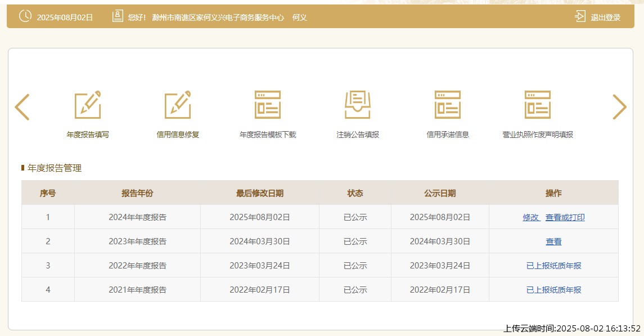Select the 年度报告填写 label
Viewport: 644px width, 336px height.
pyautogui.click(x=88, y=135)
